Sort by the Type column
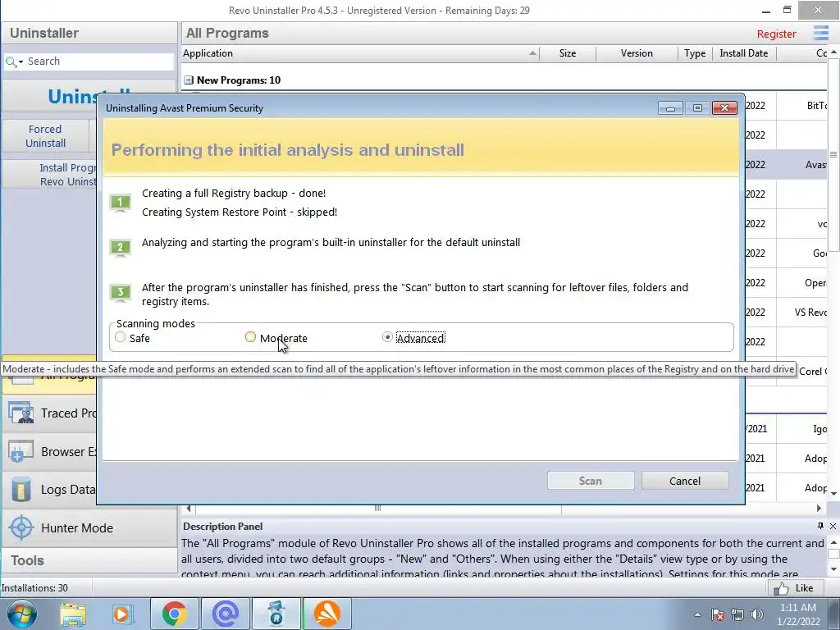 (x=695, y=53)
